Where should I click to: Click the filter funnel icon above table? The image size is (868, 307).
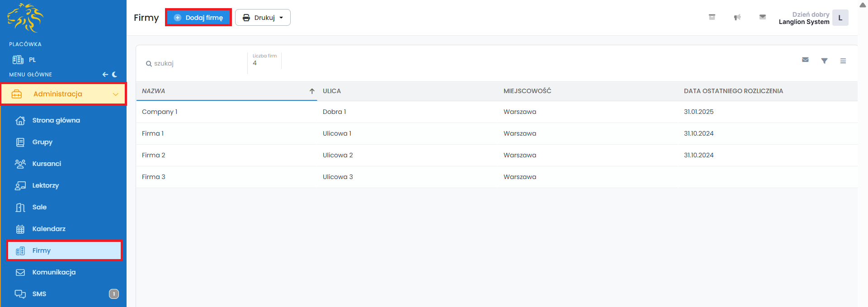pos(824,61)
